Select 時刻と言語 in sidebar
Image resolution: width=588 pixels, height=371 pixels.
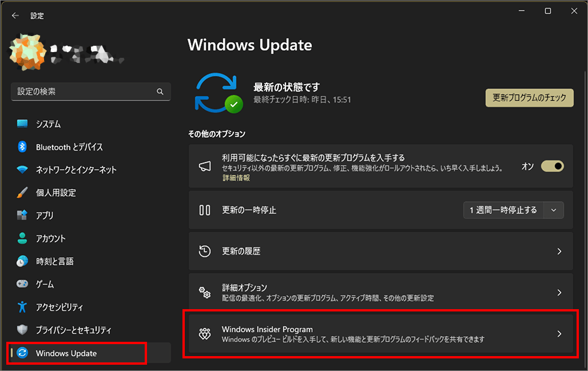click(x=91, y=261)
